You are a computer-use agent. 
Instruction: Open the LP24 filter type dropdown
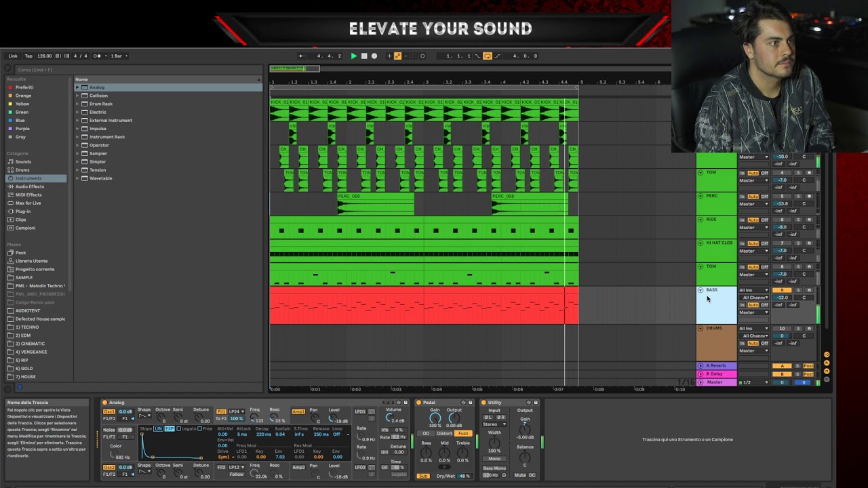(237, 411)
